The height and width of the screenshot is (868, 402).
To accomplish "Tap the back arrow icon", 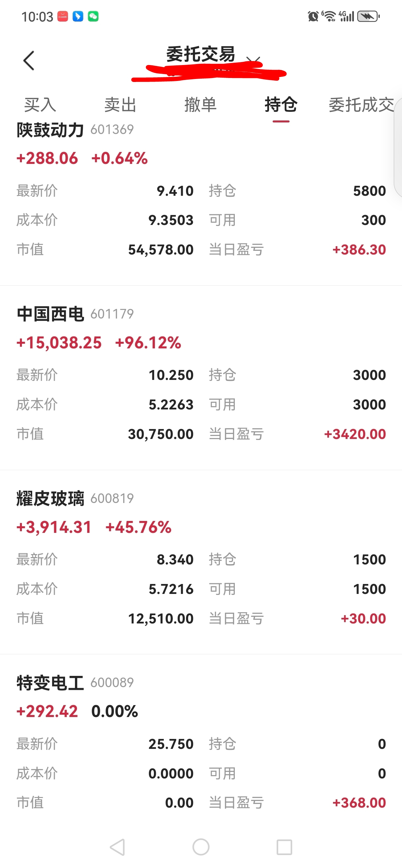I will coord(29,61).
